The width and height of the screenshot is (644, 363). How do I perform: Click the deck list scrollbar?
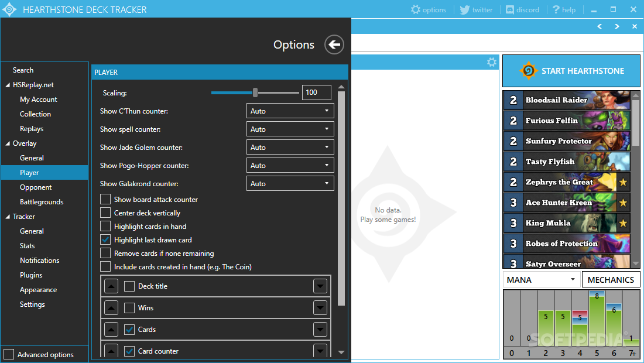pyautogui.click(x=635, y=122)
